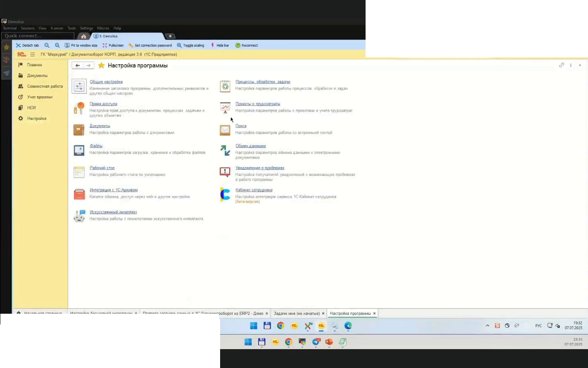Click the MobaXterm home tab icon
The width and height of the screenshot is (588, 368).
click(x=84, y=36)
